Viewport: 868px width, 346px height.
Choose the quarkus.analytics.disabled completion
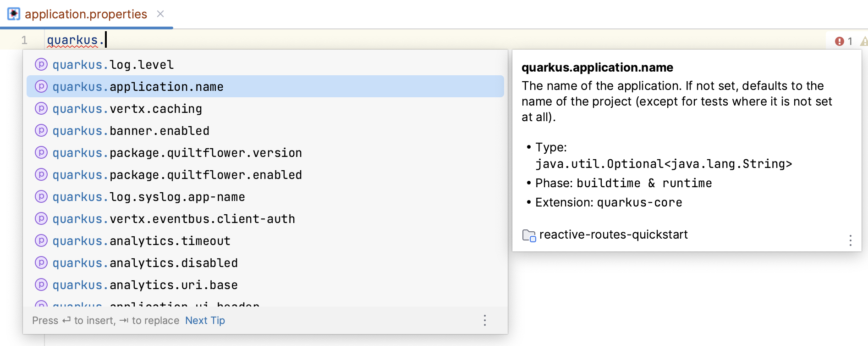[x=265, y=263]
